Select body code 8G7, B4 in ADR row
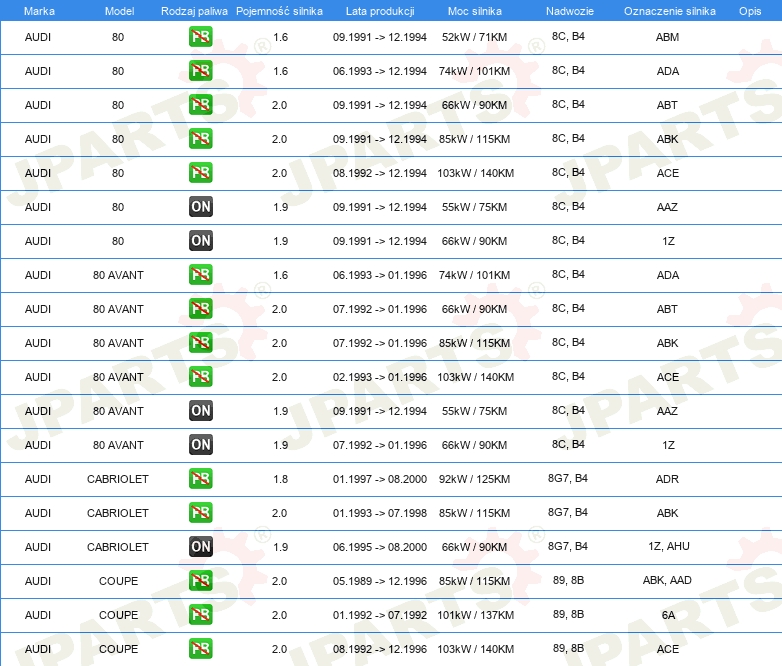The height and width of the screenshot is (666, 782). tap(568, 478)
